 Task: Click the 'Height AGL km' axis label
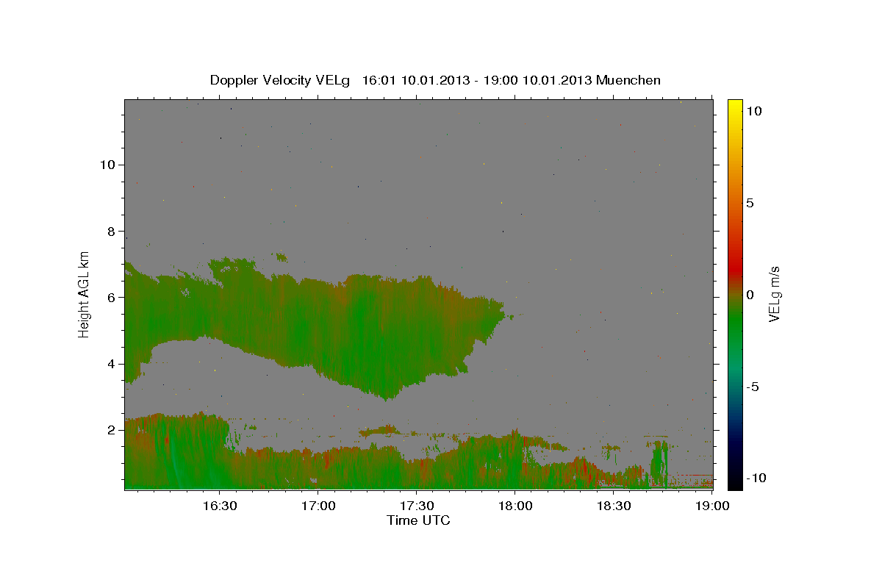pyautogui.click(x=85, y=294)
